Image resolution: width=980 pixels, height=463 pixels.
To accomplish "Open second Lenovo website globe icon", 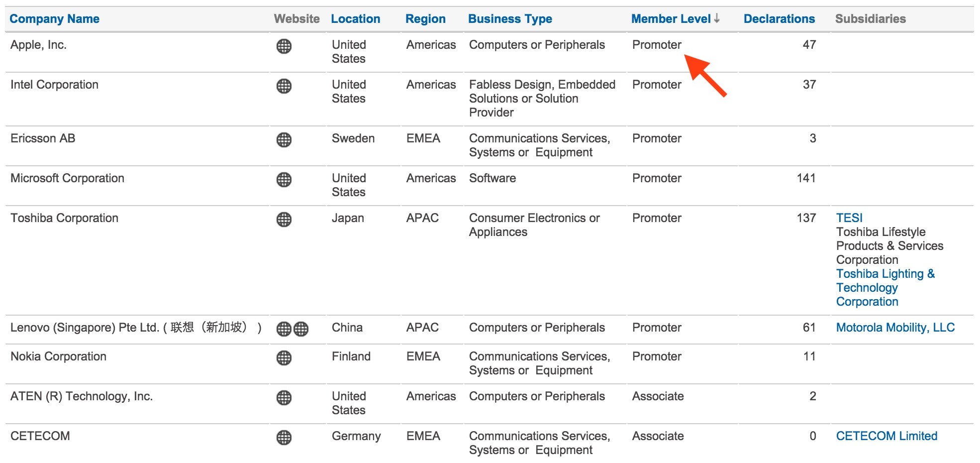I will [x=300, y=329].
